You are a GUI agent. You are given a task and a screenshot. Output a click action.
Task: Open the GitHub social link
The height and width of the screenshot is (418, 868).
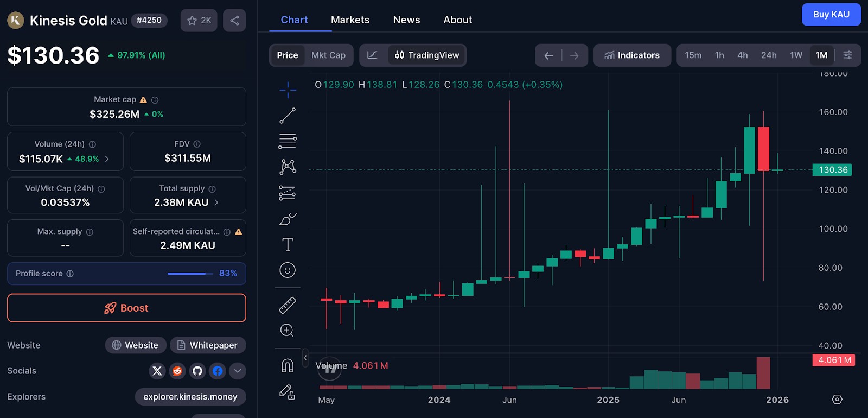[197, 371]
